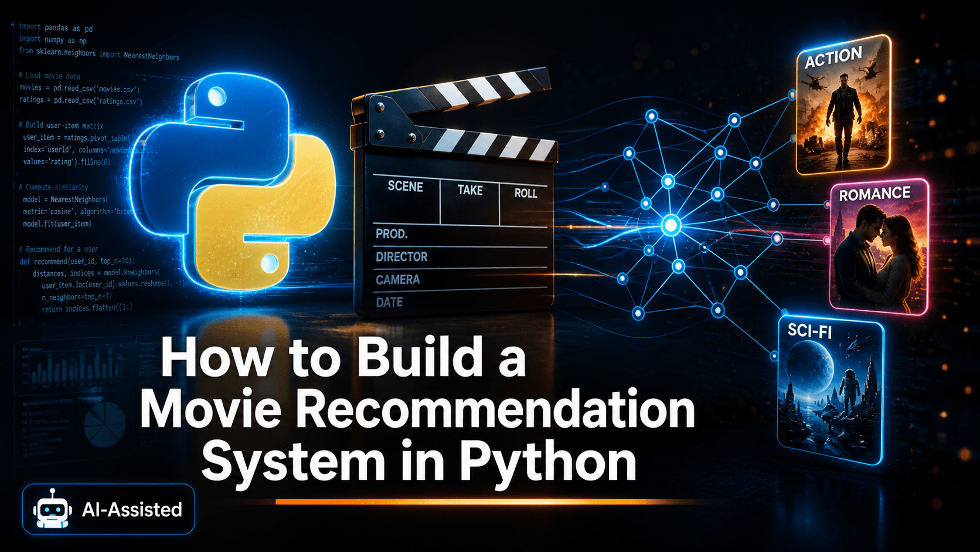Click the "return indices.flatten()" code line

click(87, 308)
